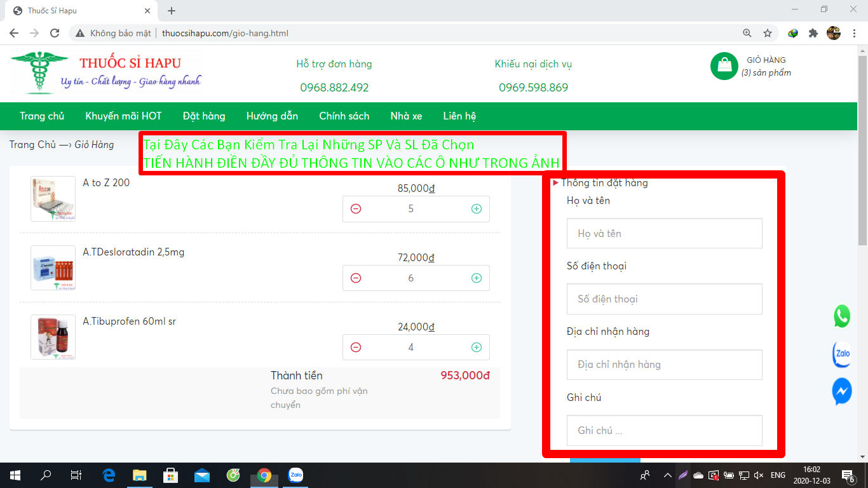868x488 pixels.
Task: Open a new browser tab
Action: pos(172,11)
